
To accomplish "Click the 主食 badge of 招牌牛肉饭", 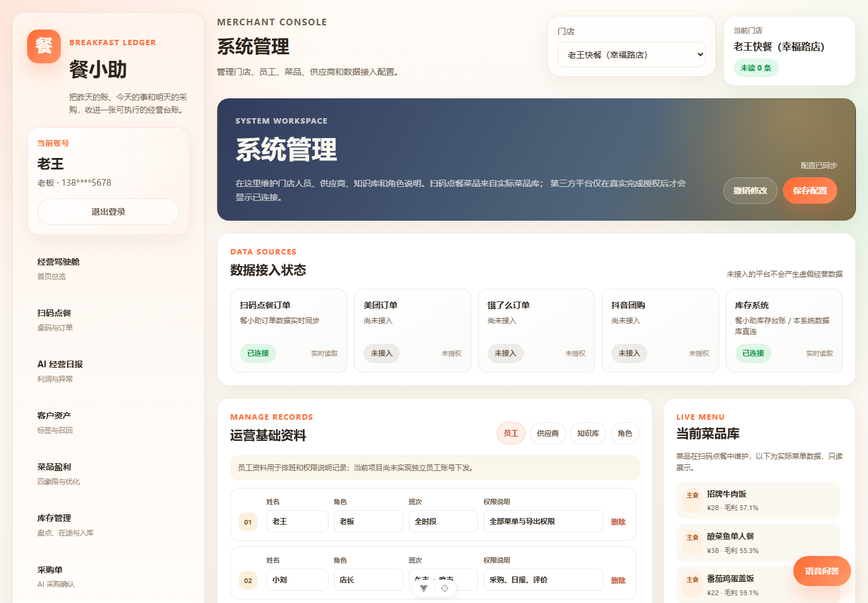I will [693, 495].
